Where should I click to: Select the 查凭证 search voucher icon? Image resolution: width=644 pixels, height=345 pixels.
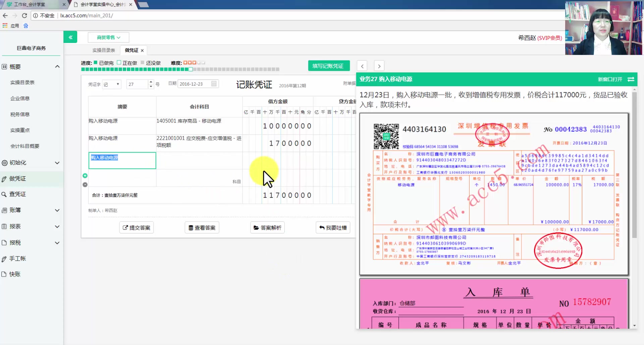[x=4, y=194]
